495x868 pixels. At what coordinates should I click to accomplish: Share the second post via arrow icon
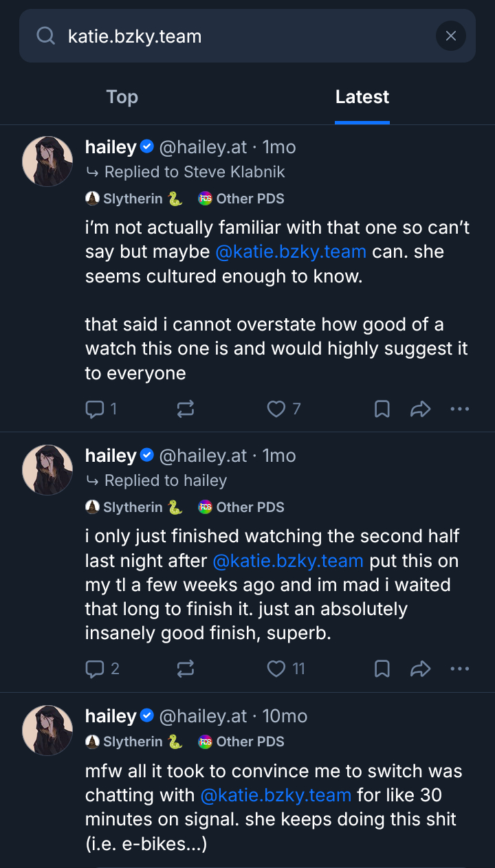click(420, 669)
